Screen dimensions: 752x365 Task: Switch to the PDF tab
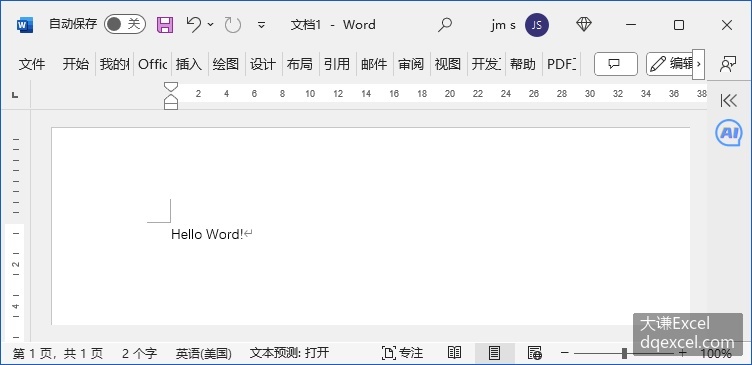coord(562,64)
